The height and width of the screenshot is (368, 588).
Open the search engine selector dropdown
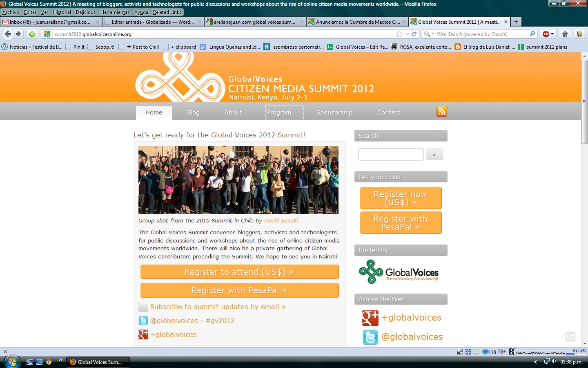(x=429, y=34)
